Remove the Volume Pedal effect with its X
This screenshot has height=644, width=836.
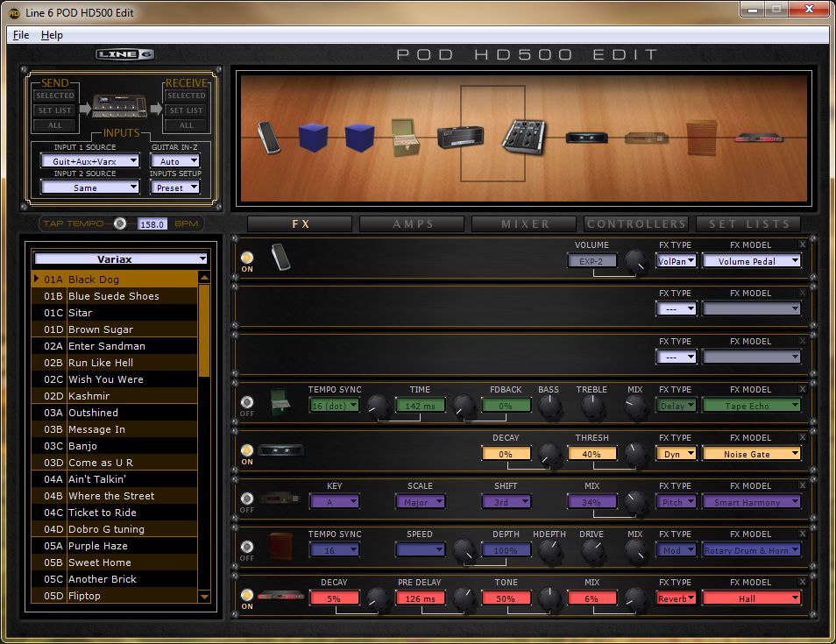tap(803, 244)
